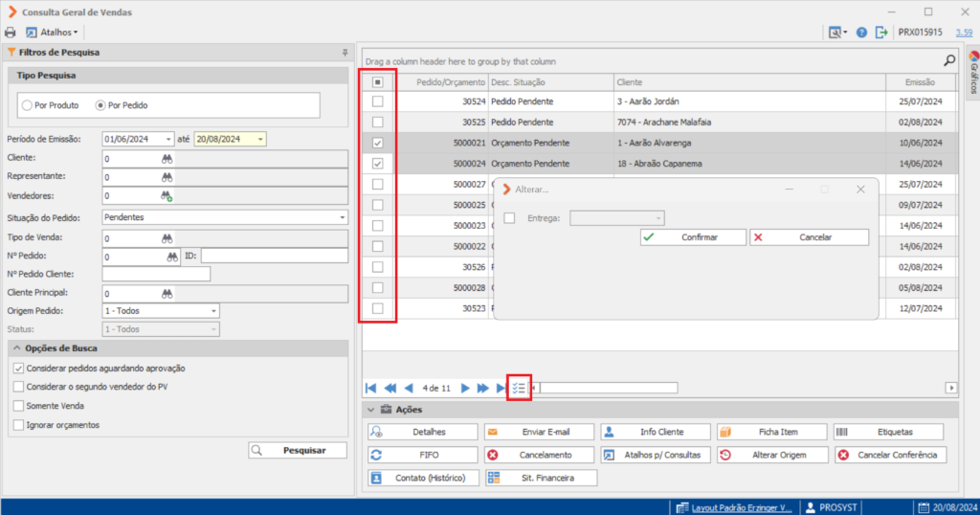Screen dimensions: 980x515
Task: Click the grid search magnifier icon
Action: 948,60
